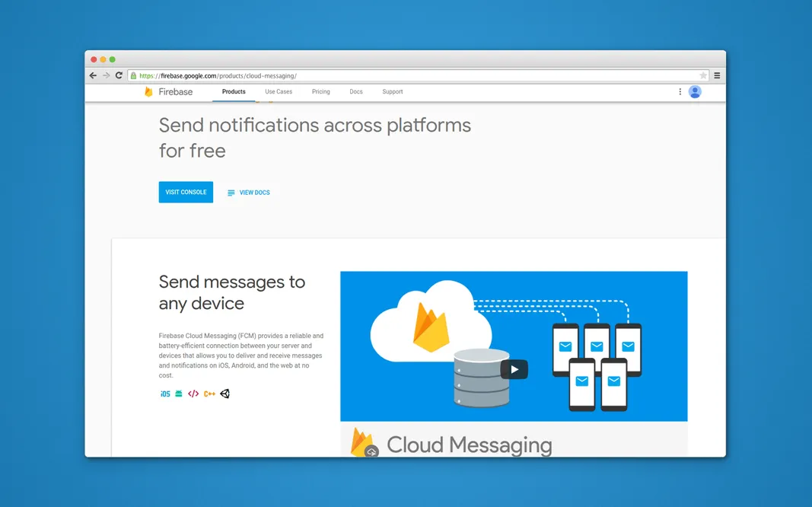Viewport: 812px width, 507px height.
Task: Select the Unity platform icon
Action: click(224, 394)
